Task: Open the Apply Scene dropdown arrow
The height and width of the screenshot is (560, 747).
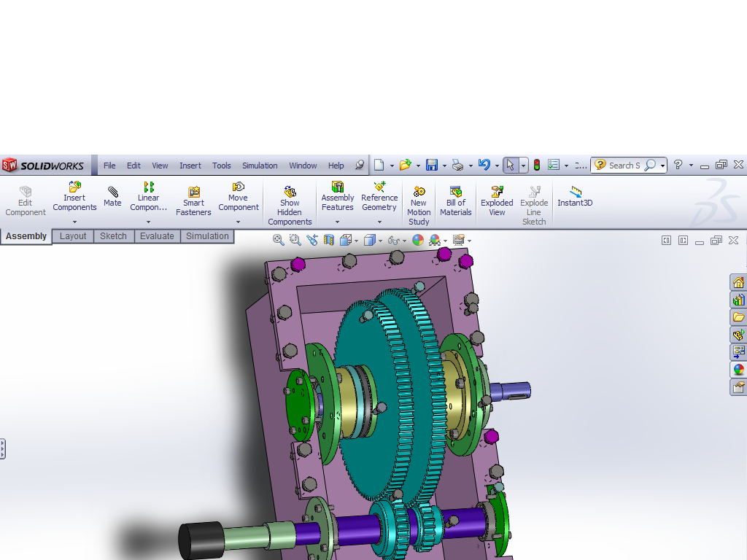Action: coord(446,241)
